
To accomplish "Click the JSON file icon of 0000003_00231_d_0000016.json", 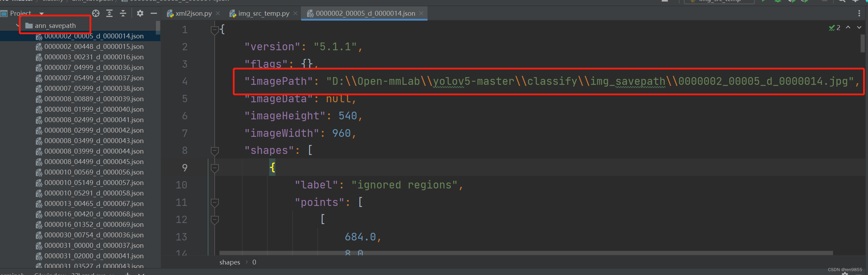I will [39, 57].
